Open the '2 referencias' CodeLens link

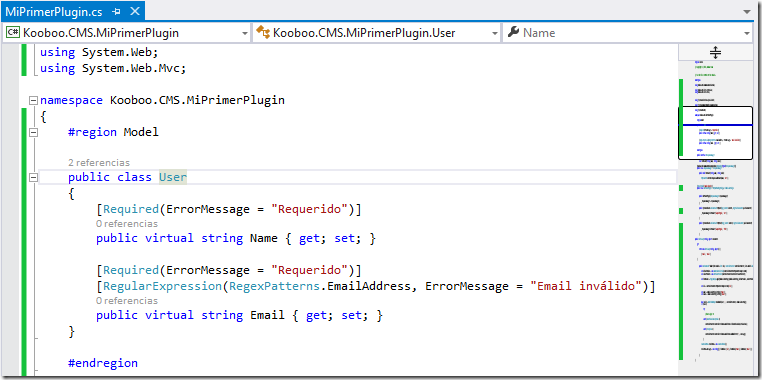[x=99, y=163]
